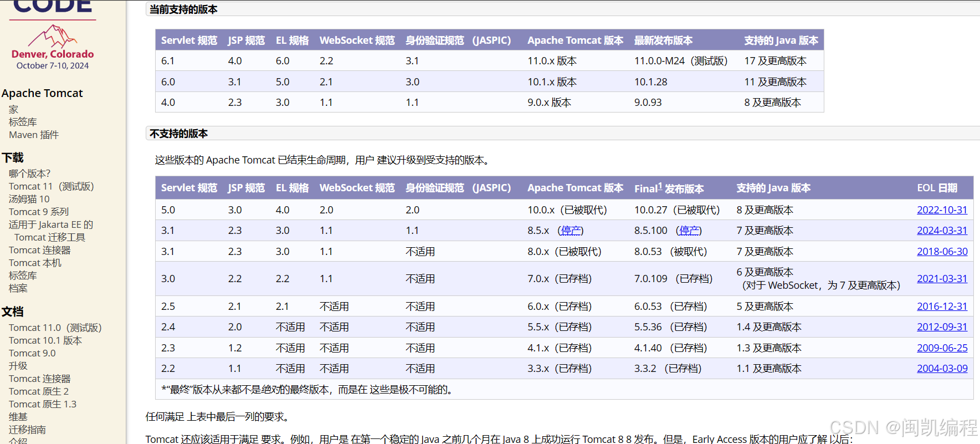The width and height of the screenshot is (980, 444).
Task: Open the 汤姆猫 10 download link
Action: [x=29, y=199]
